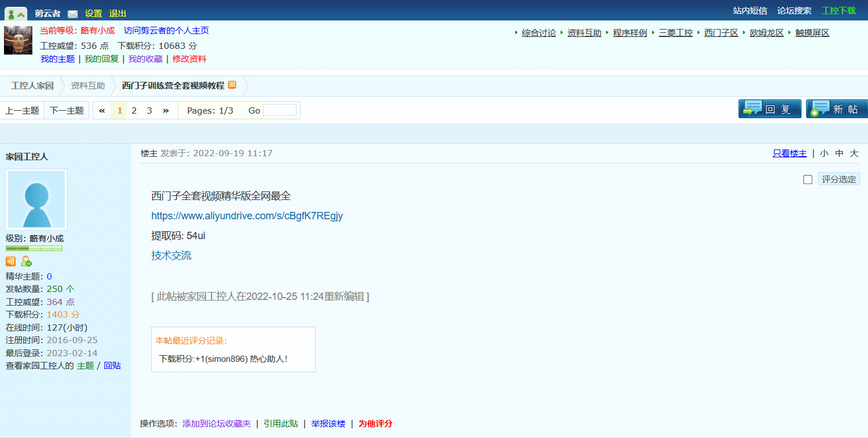Open the envelope mail icon beside 剪云者
868x438 pixels.
pyautogui.click(x=73, y=14)
